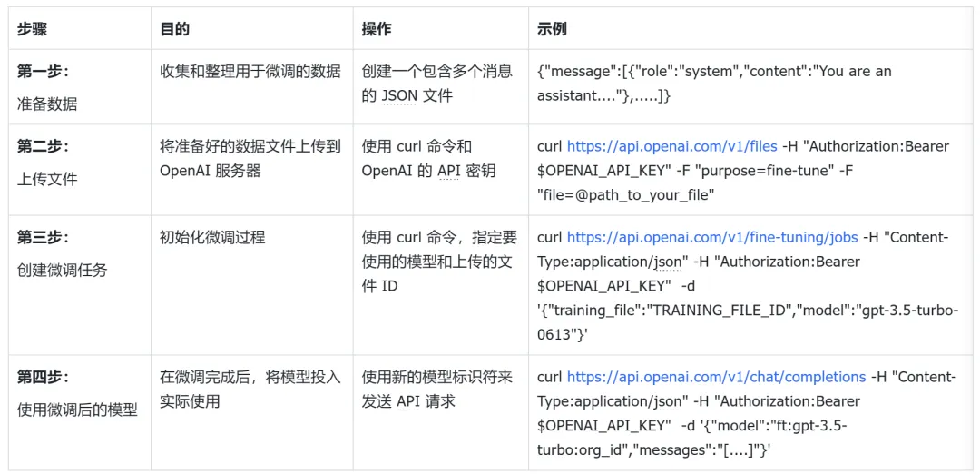Select the 创建微调任务 text

(x=63, y=271)
